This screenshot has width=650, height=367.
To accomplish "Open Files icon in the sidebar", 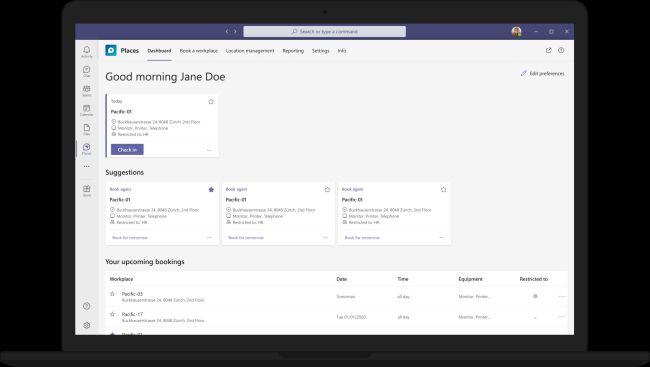I will (x=87, y=129).
